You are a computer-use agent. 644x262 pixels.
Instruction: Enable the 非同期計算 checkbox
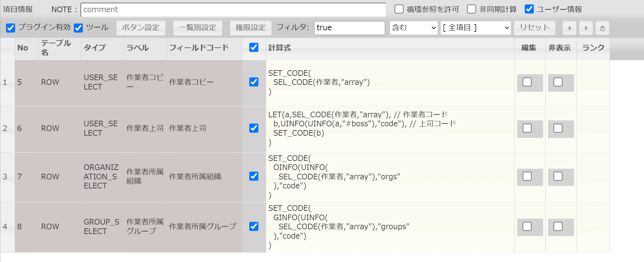click(471, 9)
